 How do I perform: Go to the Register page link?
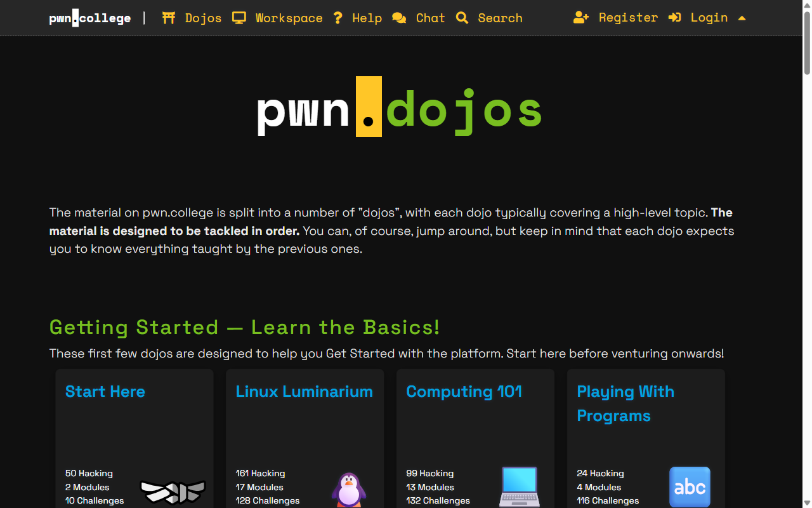point(628,18)
